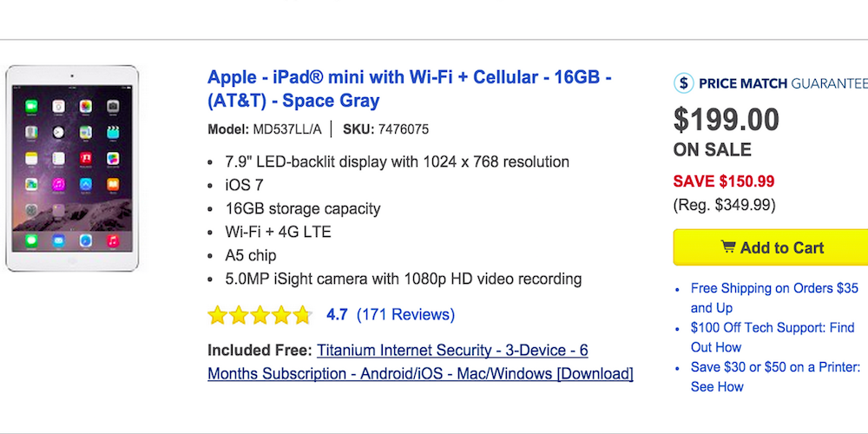
Task: Click the third star in the rating
Action: (260, 315)
